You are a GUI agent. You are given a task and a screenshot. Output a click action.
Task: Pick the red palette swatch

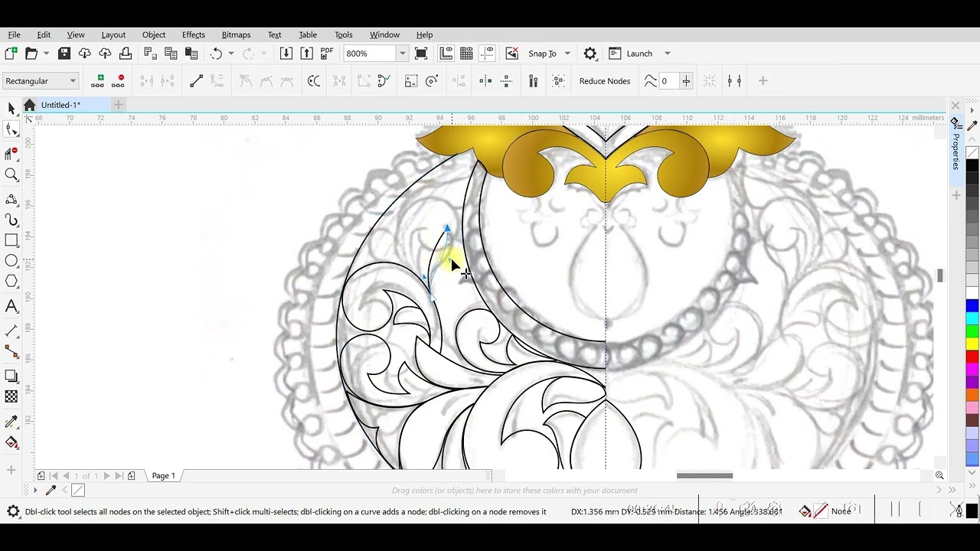(972, 357)
